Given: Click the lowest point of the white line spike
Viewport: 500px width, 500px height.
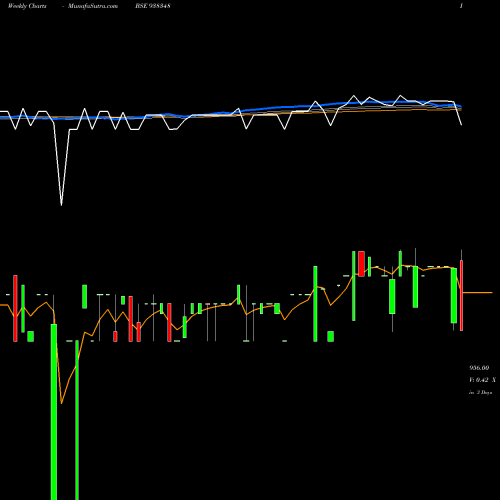Looking at the screenshot, I should pos(61,205).
